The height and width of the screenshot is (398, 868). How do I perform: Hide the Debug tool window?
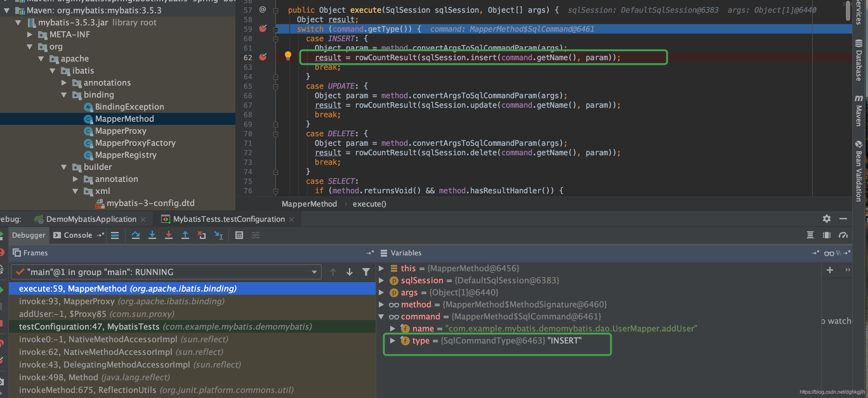pyautogui.click(x=843, y=219)
